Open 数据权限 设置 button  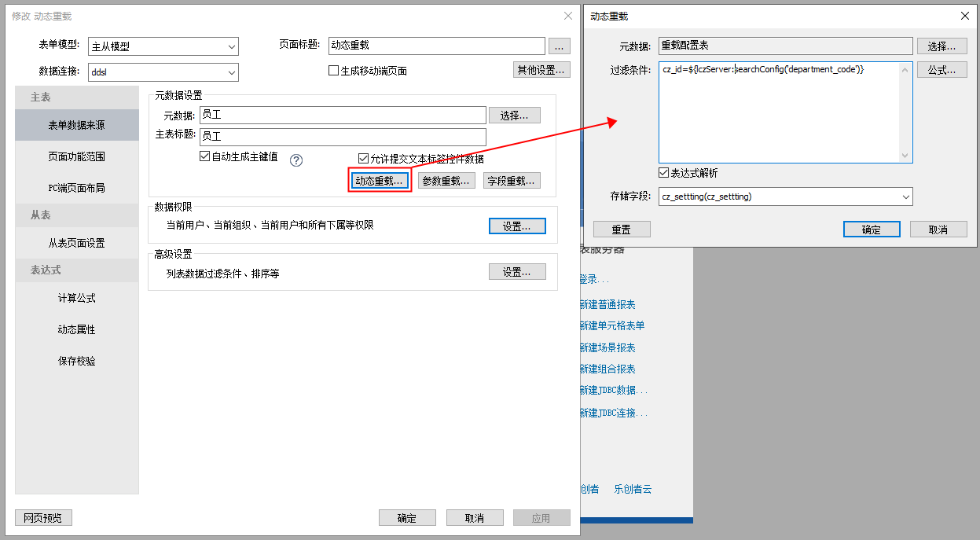click(x=517, y=226)
